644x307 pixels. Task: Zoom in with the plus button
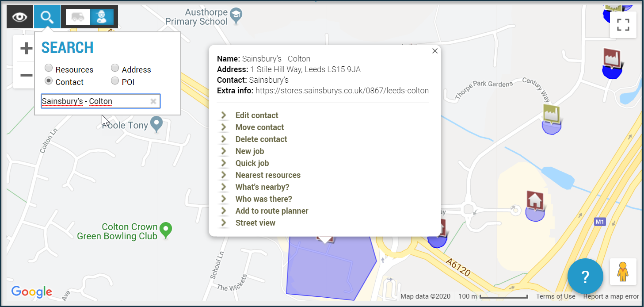point(26,48)
